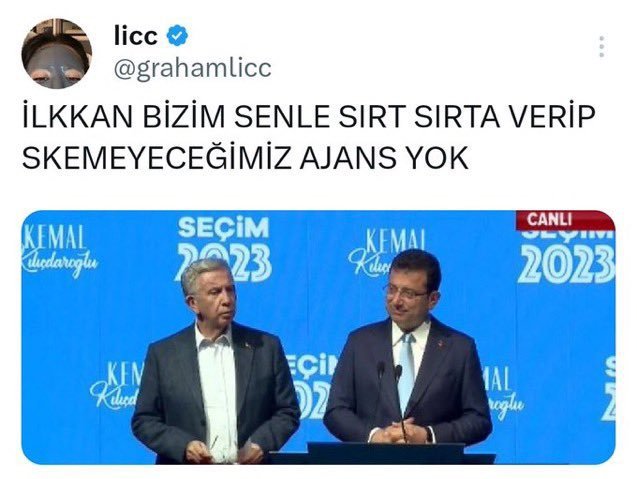
Task: Click the blue verified checkmark badge
Action: pos(177,35)
